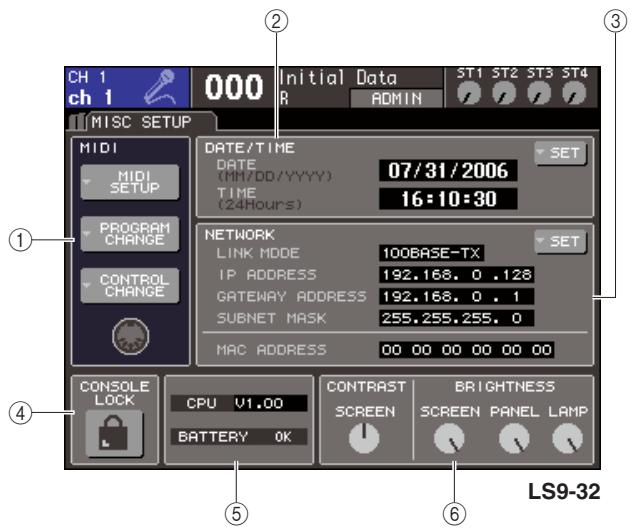Open the MIDI SETUP popup
This screenshot has width=631, height=531.
coord(130,182)
